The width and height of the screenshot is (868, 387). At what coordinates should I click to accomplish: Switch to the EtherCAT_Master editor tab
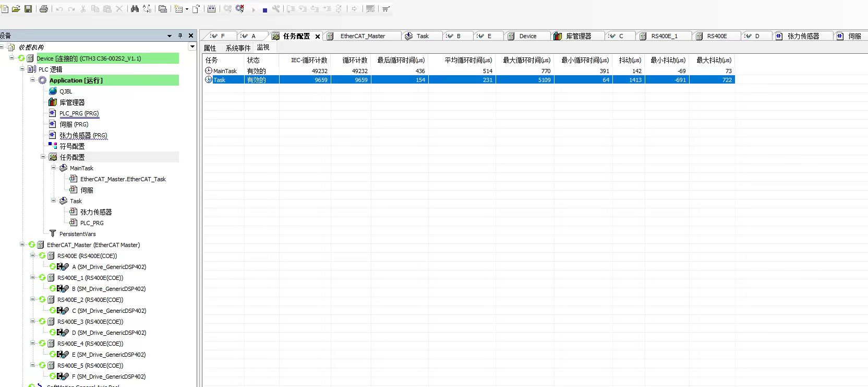[x=363, y=36]
